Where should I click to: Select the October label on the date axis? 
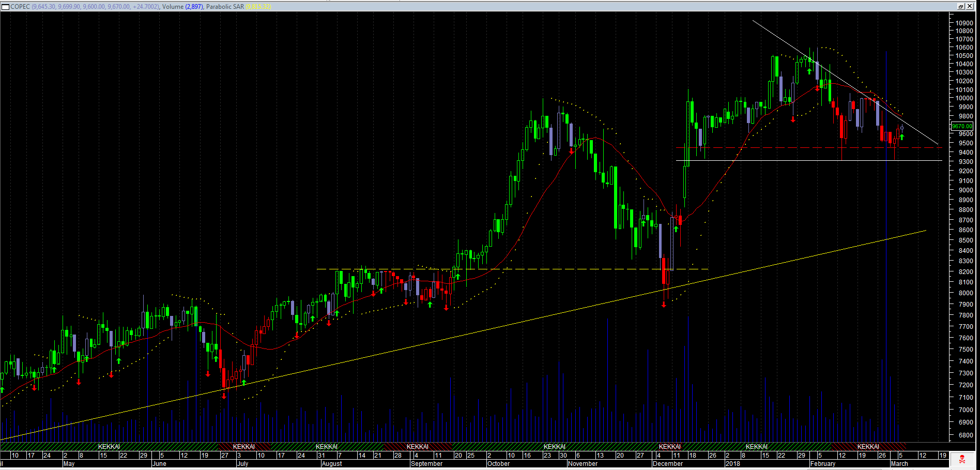499,464
